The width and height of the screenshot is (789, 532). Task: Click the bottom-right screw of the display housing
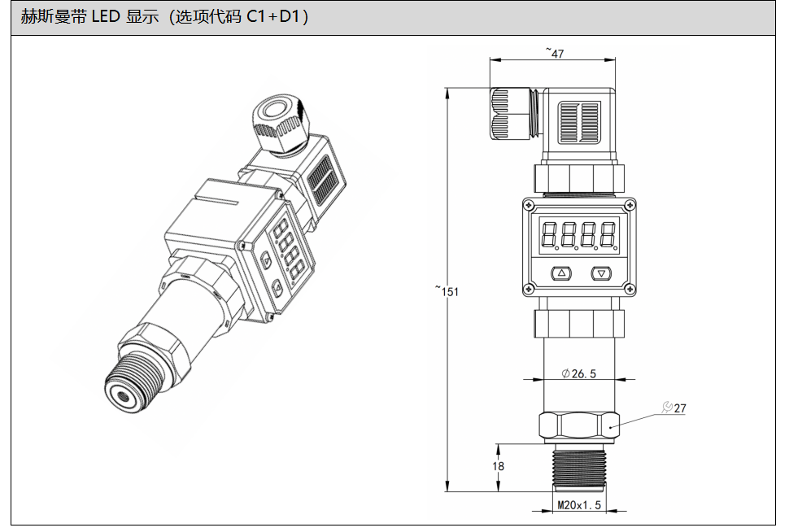628,288
